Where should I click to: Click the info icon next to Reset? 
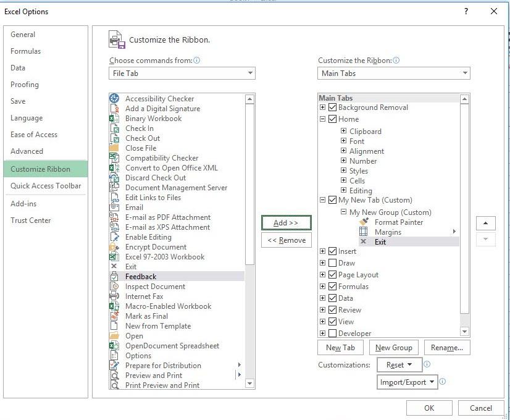[427, 364]
